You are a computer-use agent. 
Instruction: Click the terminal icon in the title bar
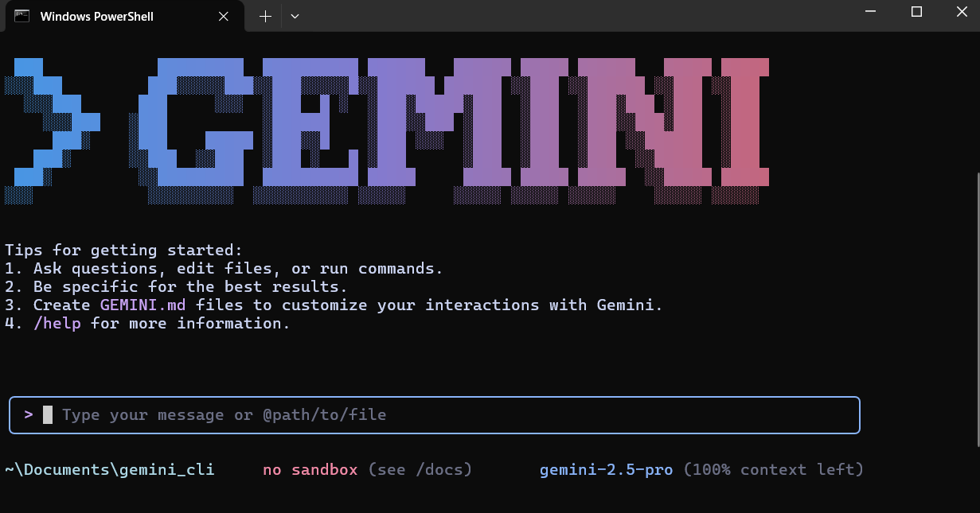click(21, 16)
